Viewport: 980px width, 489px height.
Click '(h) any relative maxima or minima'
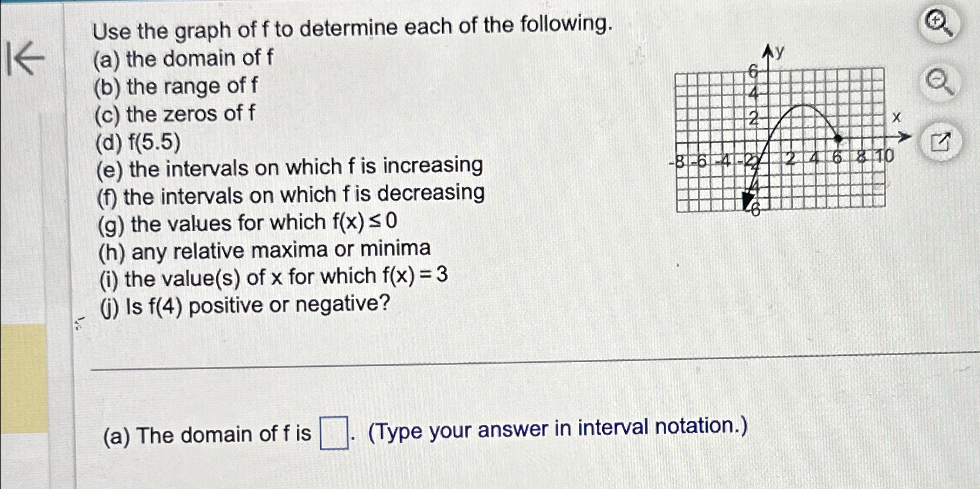[x=265, y=250]
